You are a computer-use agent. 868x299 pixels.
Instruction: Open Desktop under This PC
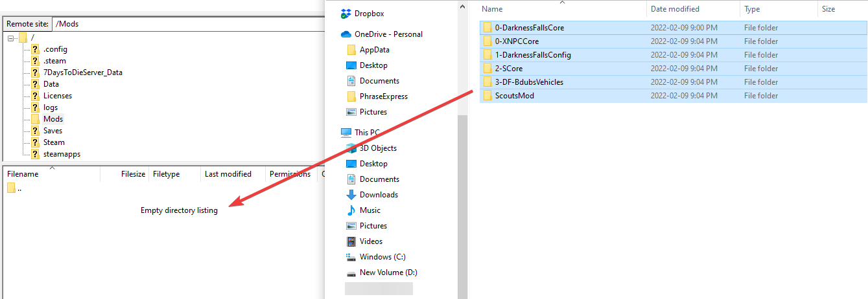tap(373, 164)
